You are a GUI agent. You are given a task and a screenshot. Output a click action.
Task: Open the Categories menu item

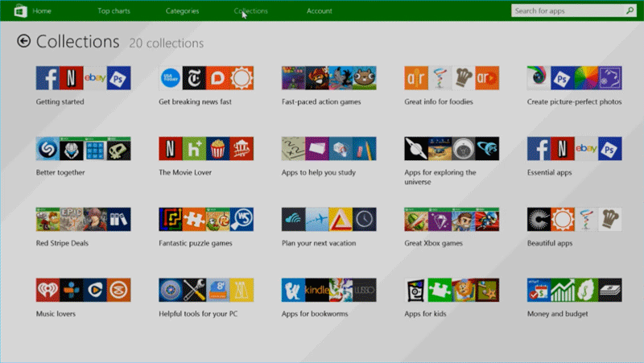point(182,11)
